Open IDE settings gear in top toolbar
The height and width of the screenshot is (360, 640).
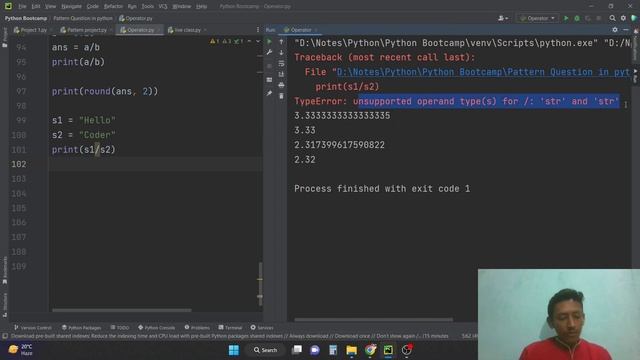tap(623, 18)
